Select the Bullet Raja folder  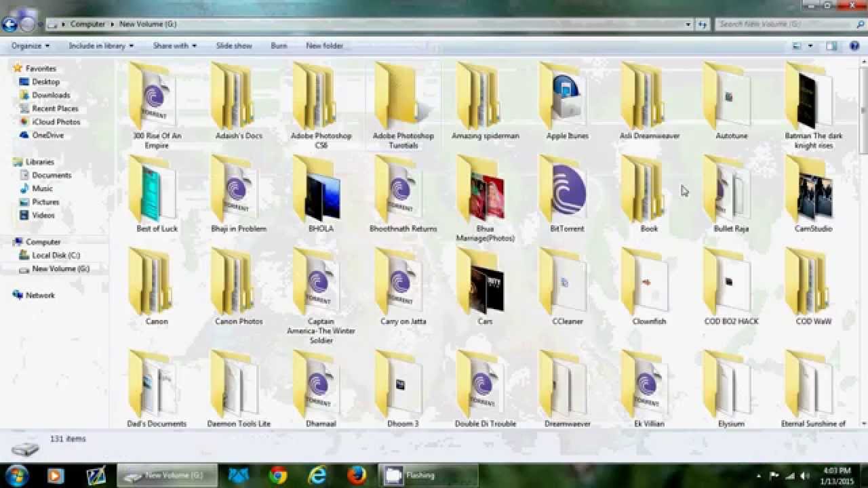(x=731, y=195)
